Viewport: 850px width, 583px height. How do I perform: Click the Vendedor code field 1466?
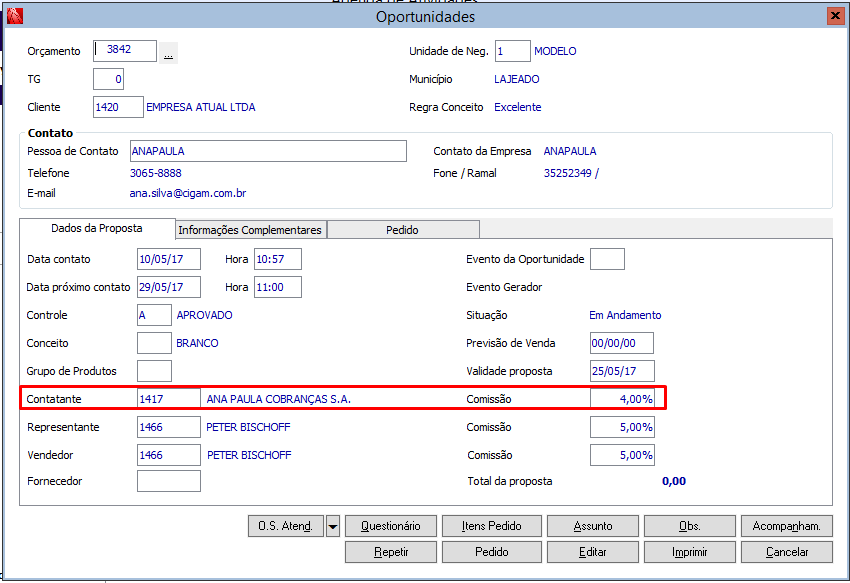[169, 455]
